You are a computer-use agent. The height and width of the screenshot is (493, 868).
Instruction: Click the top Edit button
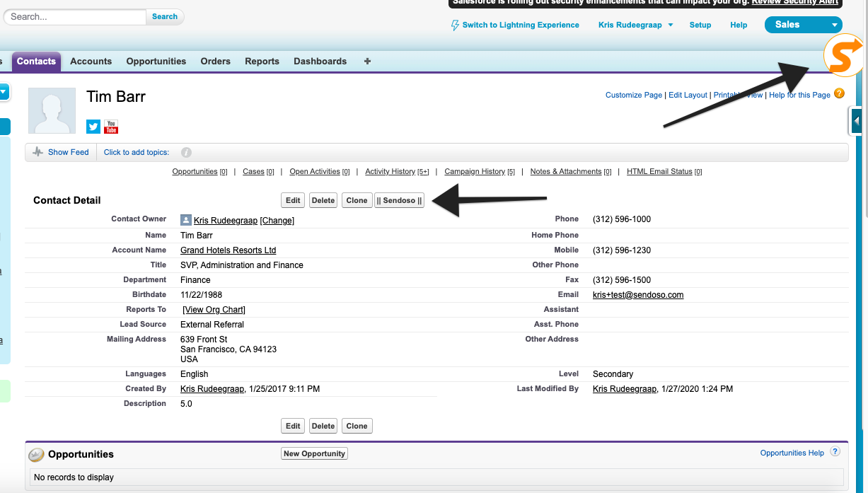[x=293, y=200]
